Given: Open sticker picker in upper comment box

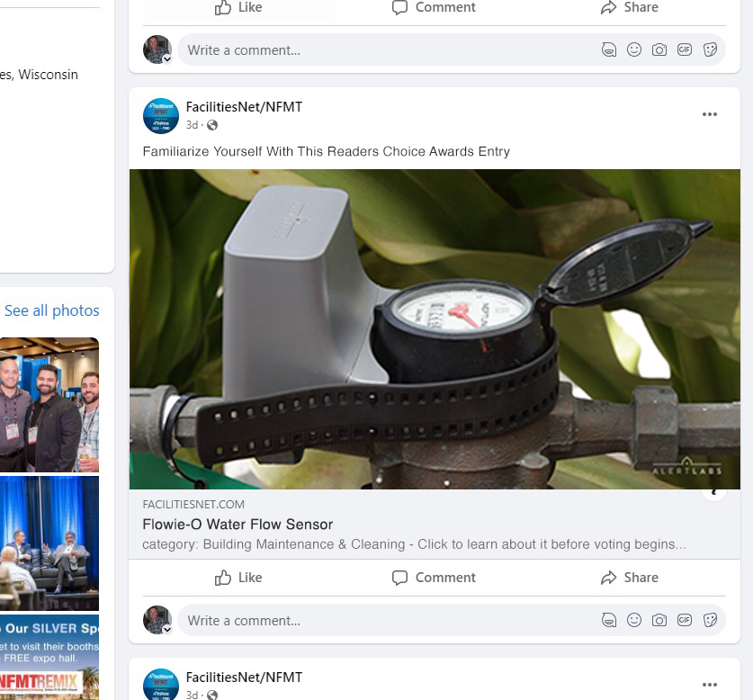Looking at the screenshot, I should tap(710, 50).
